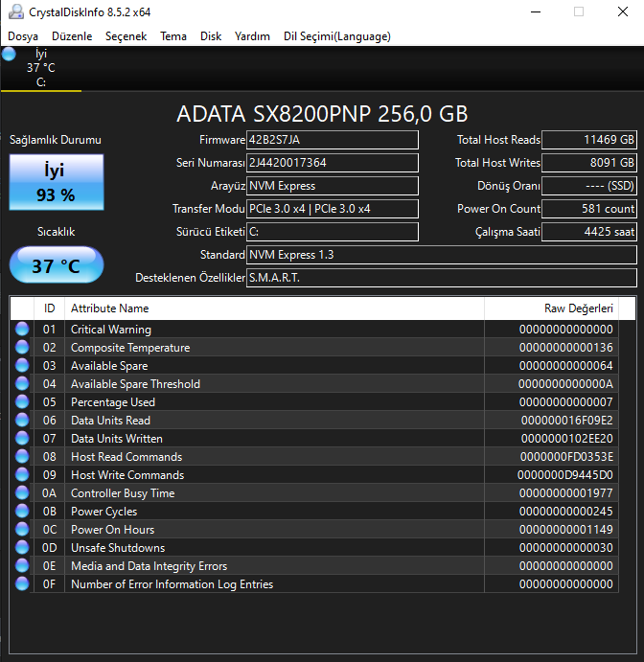
Task: Click raw value 0000000FD0353E
Action: pyautogui.click(x=566, y=456)
